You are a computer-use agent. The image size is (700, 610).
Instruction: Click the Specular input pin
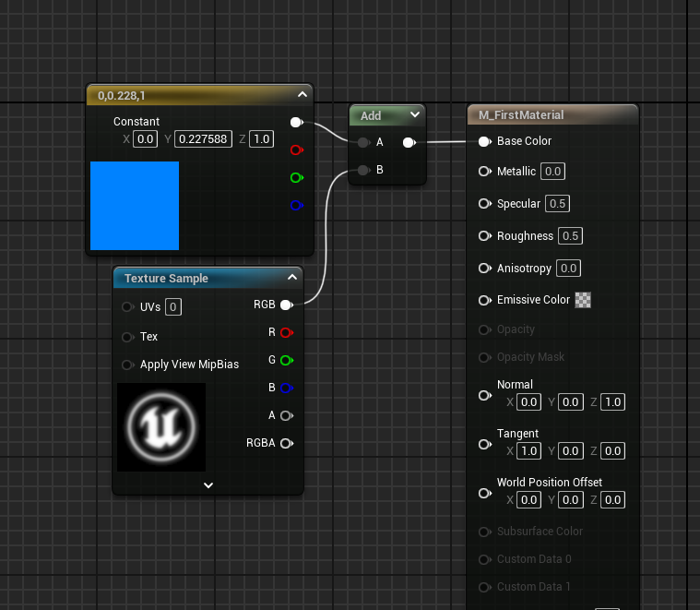pyautogui.click(x=485, y=204)
